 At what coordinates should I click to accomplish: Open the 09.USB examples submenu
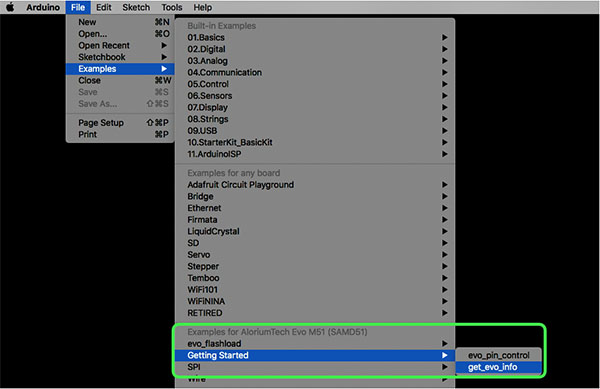coord(315,131)
